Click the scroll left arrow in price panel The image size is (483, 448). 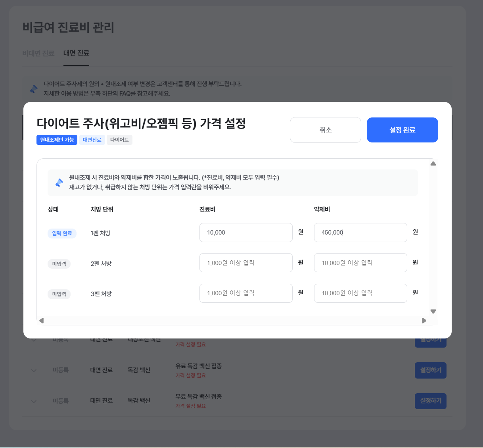coord(41,321)
